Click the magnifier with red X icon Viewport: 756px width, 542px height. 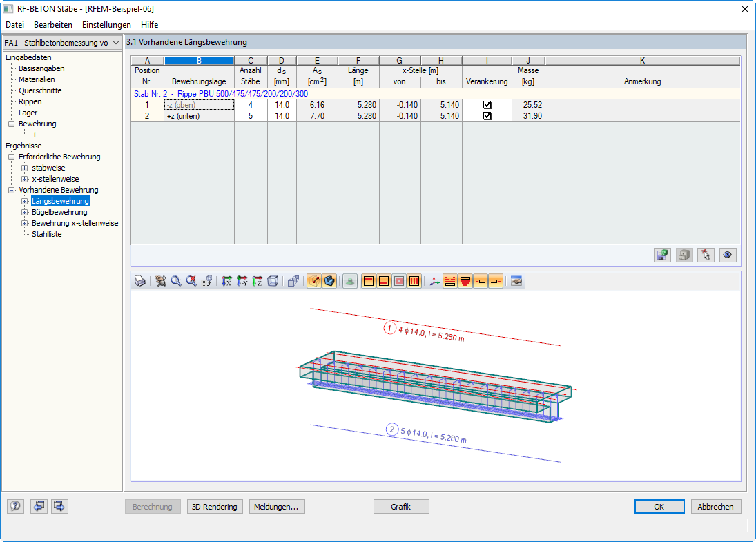coord(191,281)
